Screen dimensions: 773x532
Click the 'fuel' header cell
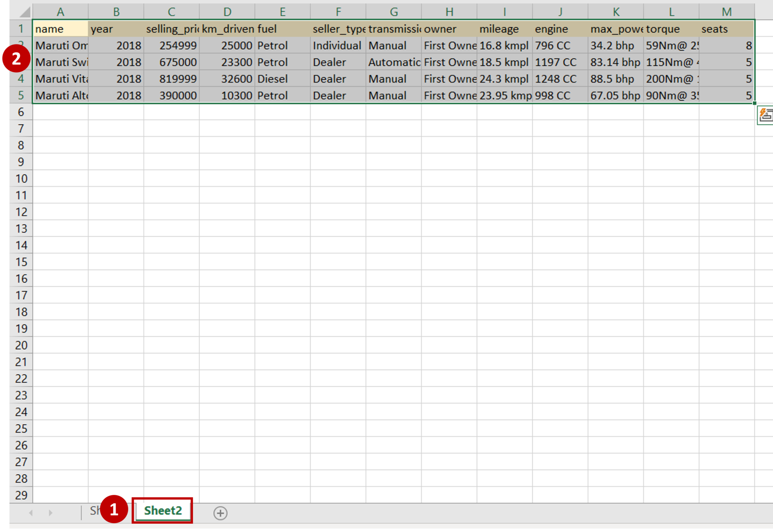(x=282, y=29)
